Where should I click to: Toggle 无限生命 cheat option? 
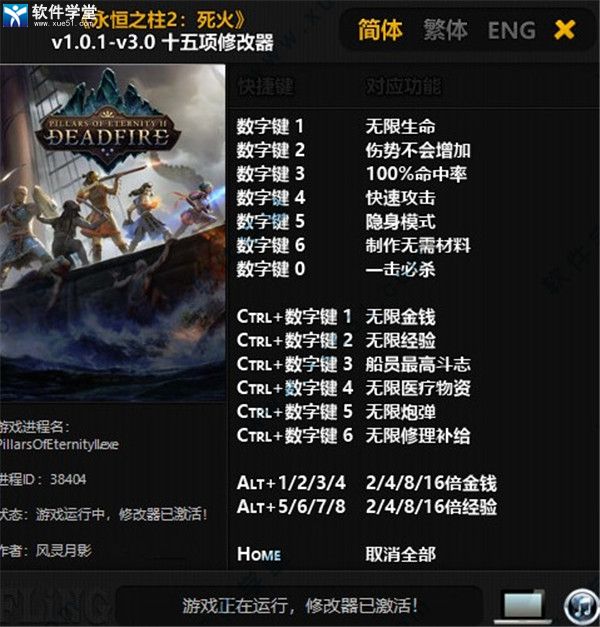point(400,127)
